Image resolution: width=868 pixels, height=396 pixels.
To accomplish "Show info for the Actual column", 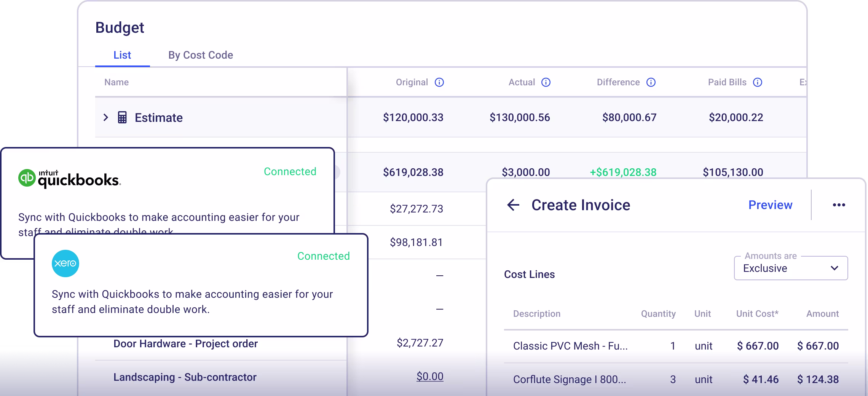I will click(546, 82).
